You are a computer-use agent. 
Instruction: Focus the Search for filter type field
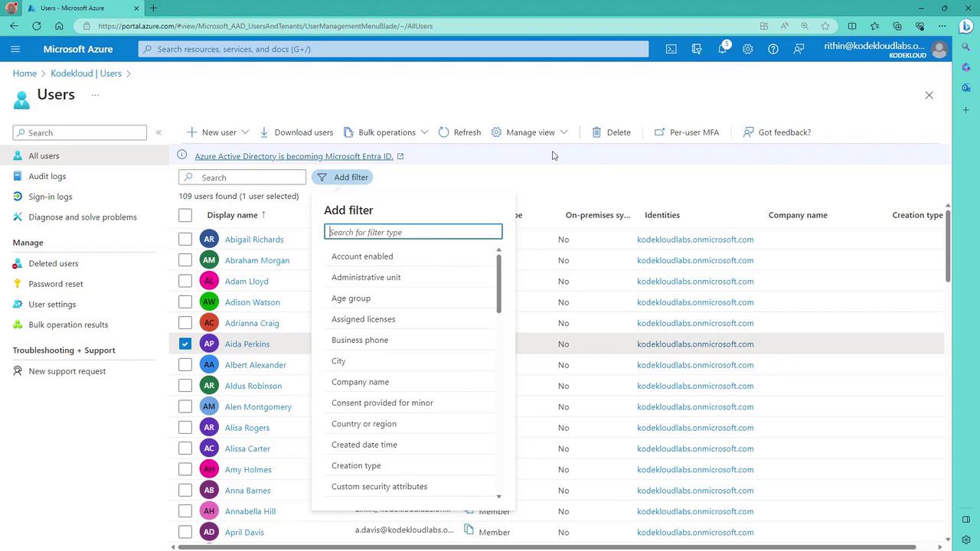[x=413, y=232]
